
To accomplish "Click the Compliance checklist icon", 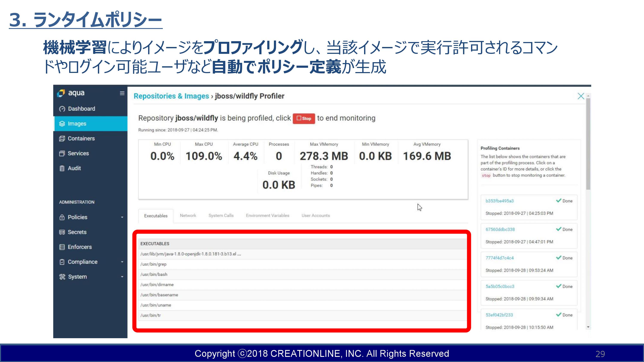I will click(62, 262).
